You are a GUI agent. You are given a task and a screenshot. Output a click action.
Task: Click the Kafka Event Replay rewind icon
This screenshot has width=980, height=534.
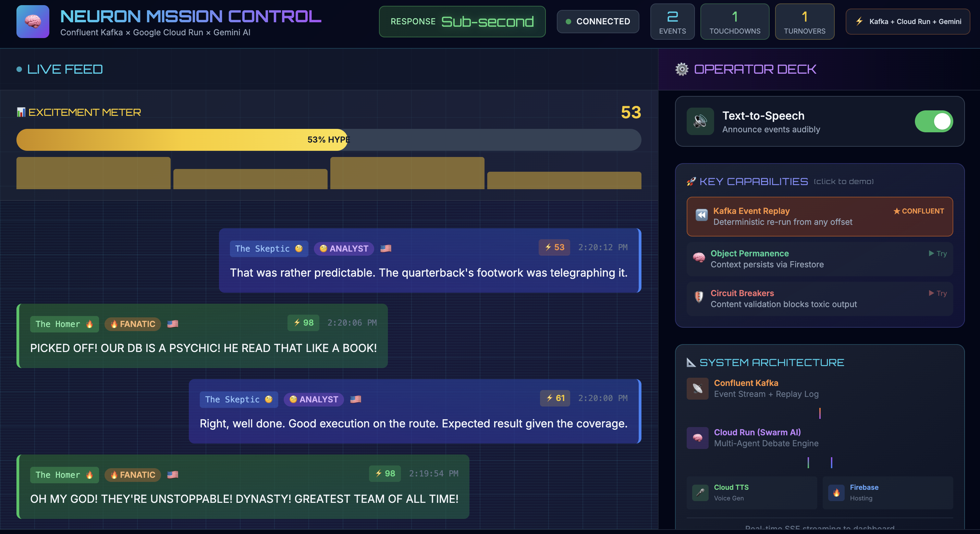coord(701,215)
